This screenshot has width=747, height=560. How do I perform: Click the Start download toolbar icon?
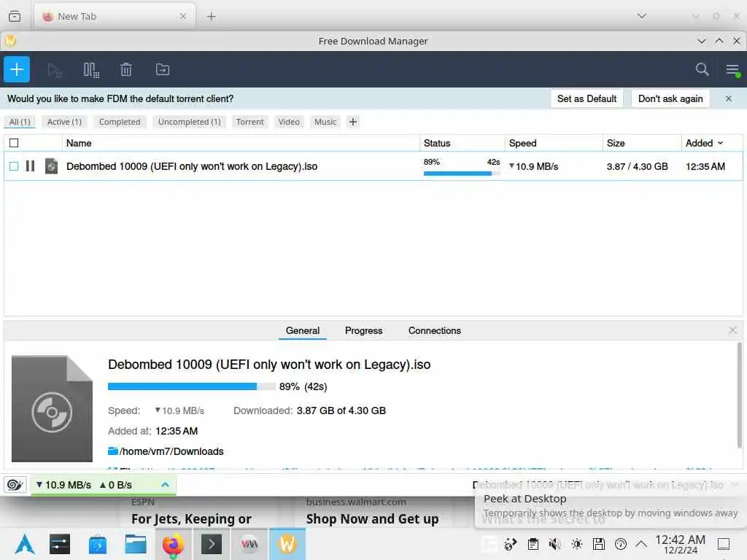point(55,70)
